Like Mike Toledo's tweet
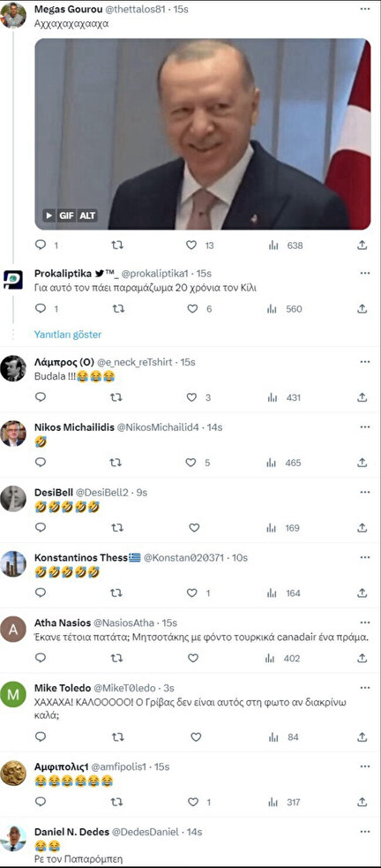Viewport: 381px width, 868px height. point(196,736)
